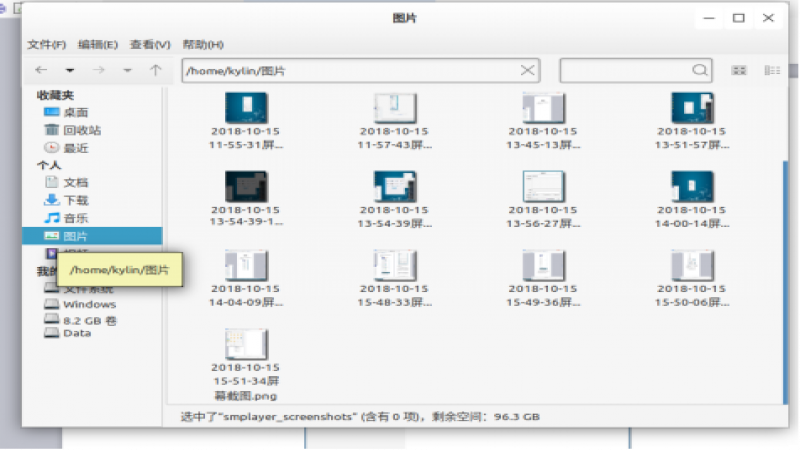The height and width of the screenshot is (450, 800).
Task: Open the 文件(F) menu
Action: (x=46, y=45)
